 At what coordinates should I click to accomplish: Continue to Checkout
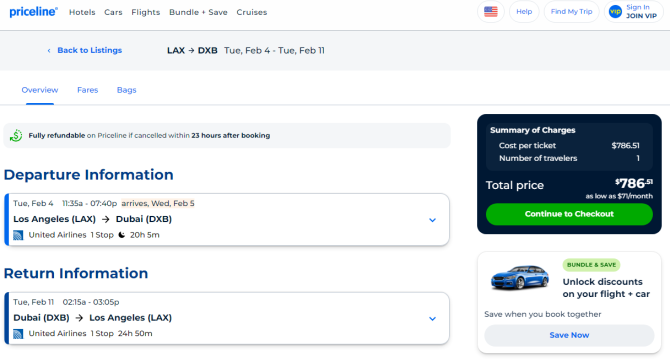(x=569, y=214)
